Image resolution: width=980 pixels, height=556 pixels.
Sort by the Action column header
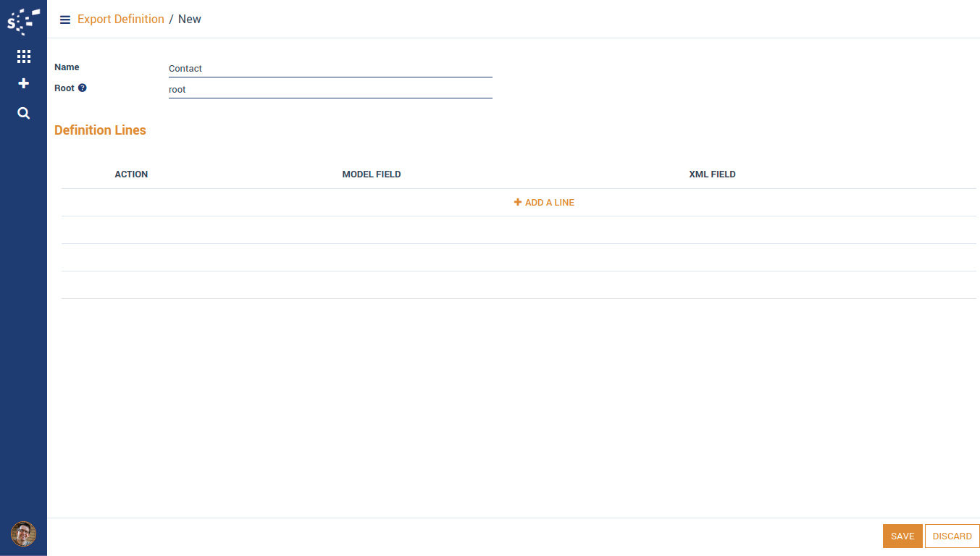click(131, 174)
